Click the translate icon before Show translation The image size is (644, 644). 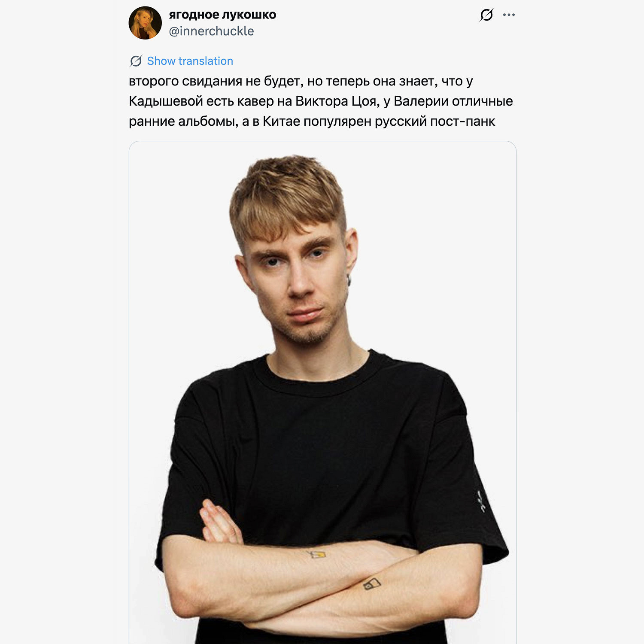136,61
